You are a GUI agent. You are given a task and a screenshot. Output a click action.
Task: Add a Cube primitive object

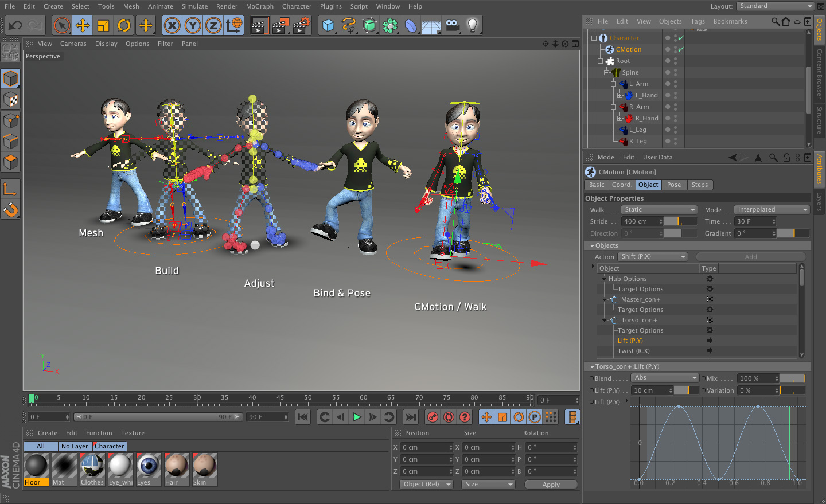(x=328, y=26)
